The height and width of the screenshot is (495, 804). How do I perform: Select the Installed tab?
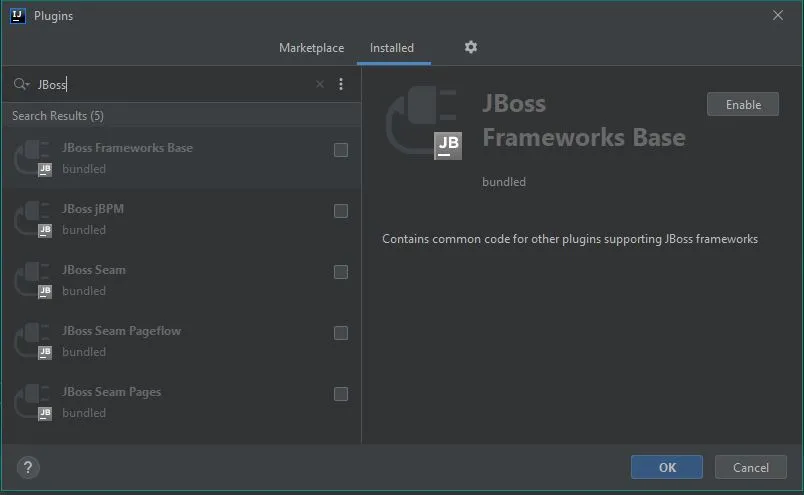pos(392,48)
